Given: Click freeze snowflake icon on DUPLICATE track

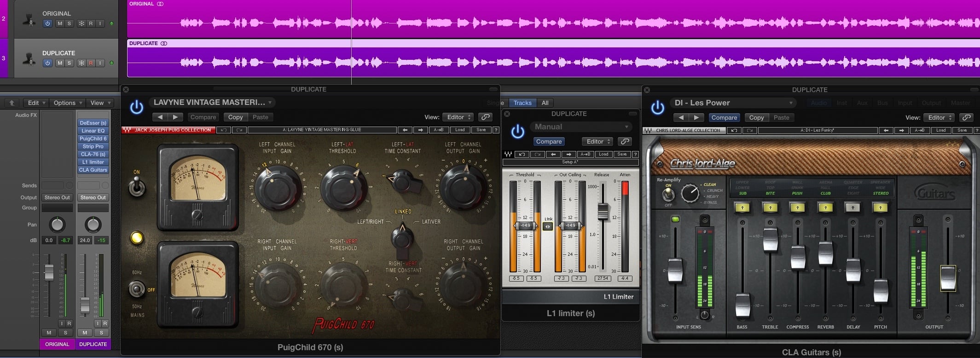Looking at the screenshot, I should pos(81,63).
